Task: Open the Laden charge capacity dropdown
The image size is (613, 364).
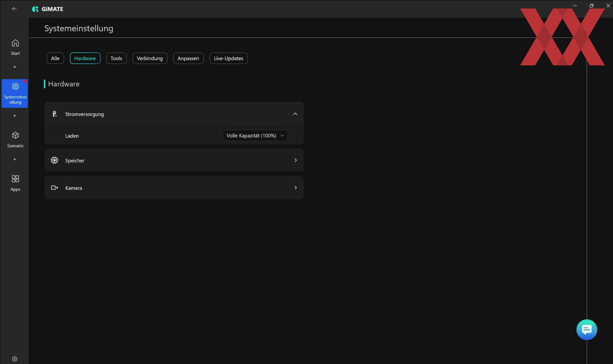Action: [x=255, y=135]
